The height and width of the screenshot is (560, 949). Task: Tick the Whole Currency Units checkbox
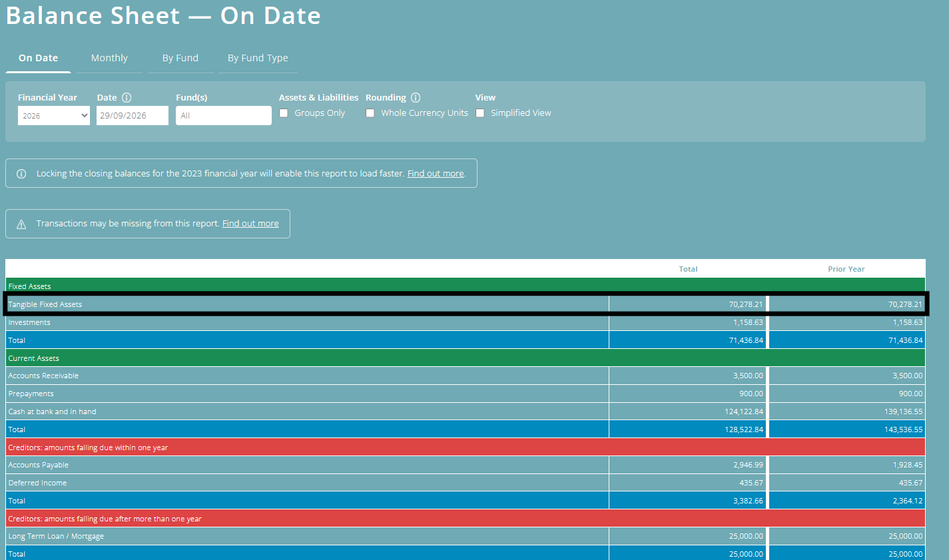pos(370,113)
